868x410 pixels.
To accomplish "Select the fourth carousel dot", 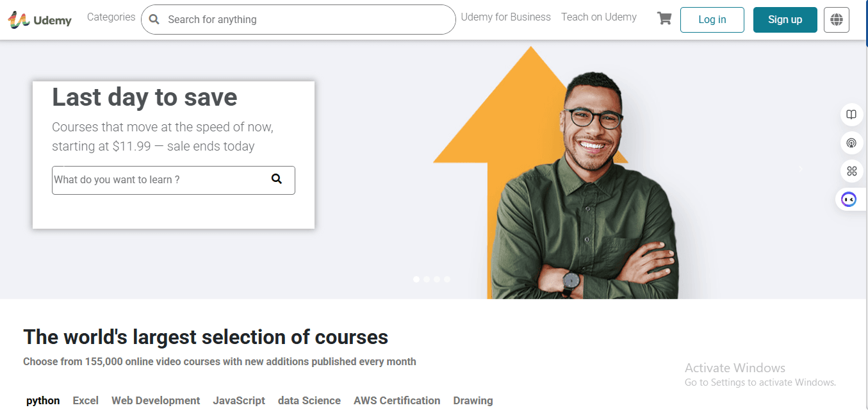I will [446, 279].
